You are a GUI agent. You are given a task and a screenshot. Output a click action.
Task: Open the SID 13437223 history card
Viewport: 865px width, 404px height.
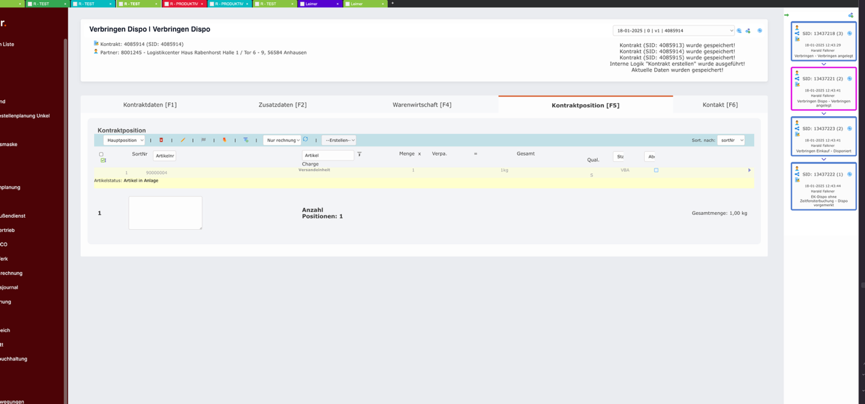click(823, 136)
